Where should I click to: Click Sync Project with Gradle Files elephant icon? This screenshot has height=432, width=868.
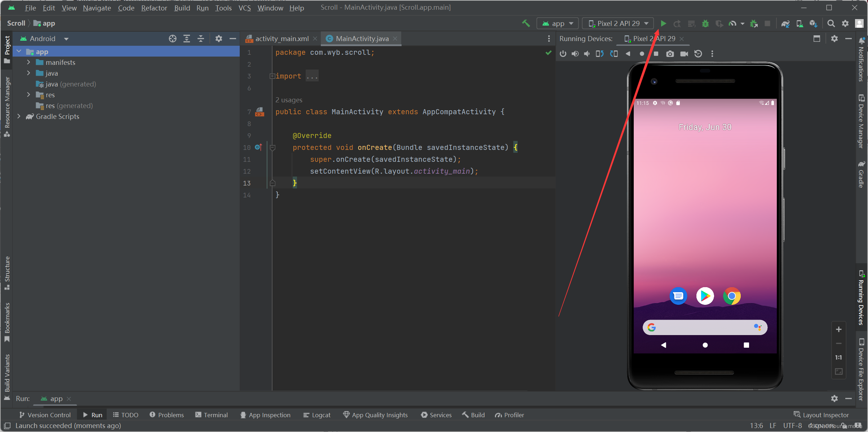[x=785, y=23]
